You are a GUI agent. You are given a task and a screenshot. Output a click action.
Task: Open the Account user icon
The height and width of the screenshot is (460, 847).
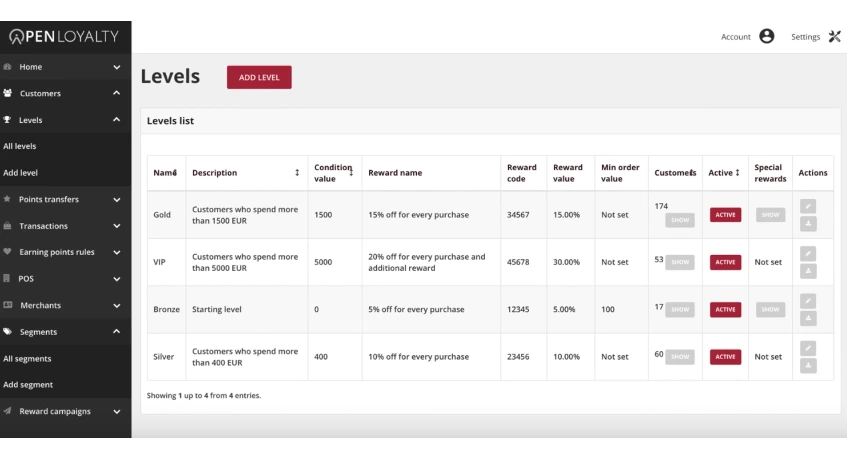pyautogui.click(x=767, y=37)
